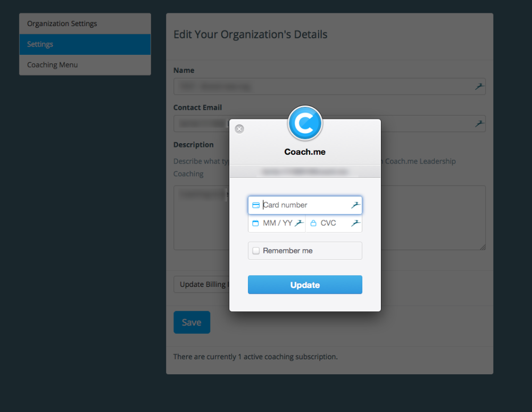This screenshot has width=532, height=412.
Task: Click the lock icon in the CVC field
Action: pos(313,223)
